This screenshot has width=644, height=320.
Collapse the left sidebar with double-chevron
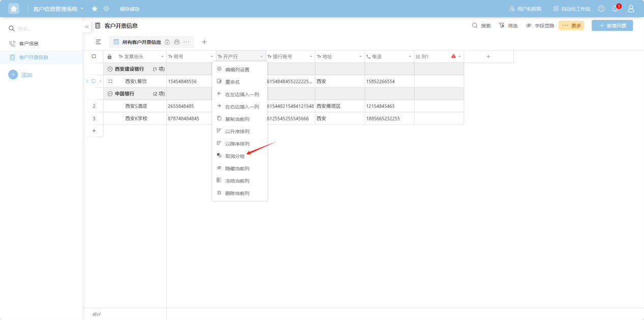point(86,26)
